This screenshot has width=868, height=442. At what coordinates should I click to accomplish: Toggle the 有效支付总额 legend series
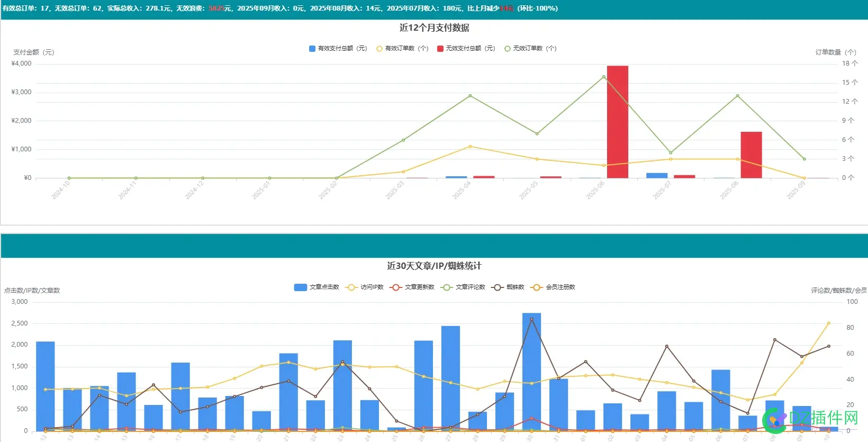338,49
